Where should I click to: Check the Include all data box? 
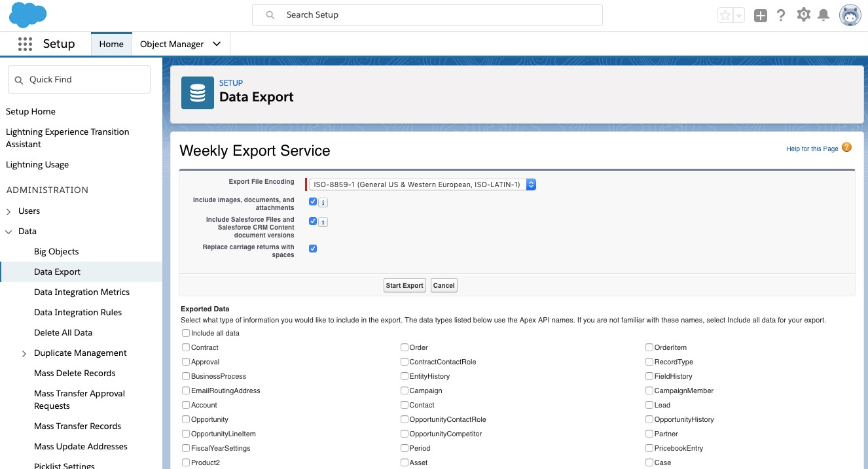pos(186,333)
